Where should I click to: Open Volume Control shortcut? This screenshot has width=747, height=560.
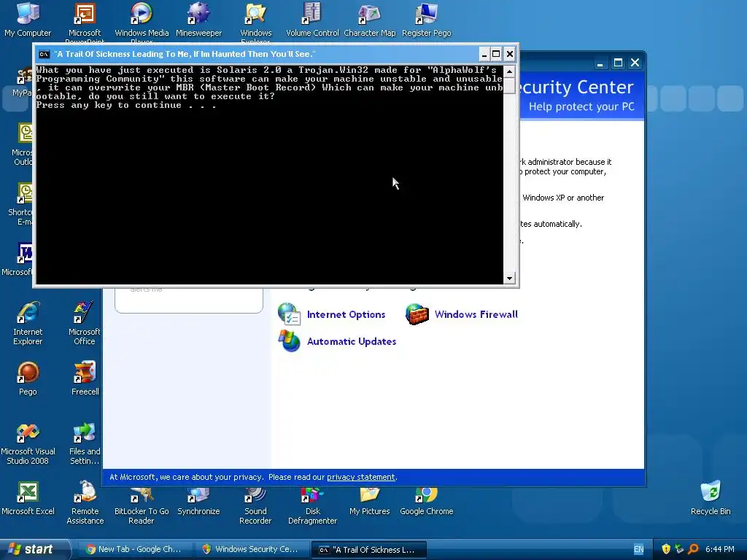coord(312,19)
